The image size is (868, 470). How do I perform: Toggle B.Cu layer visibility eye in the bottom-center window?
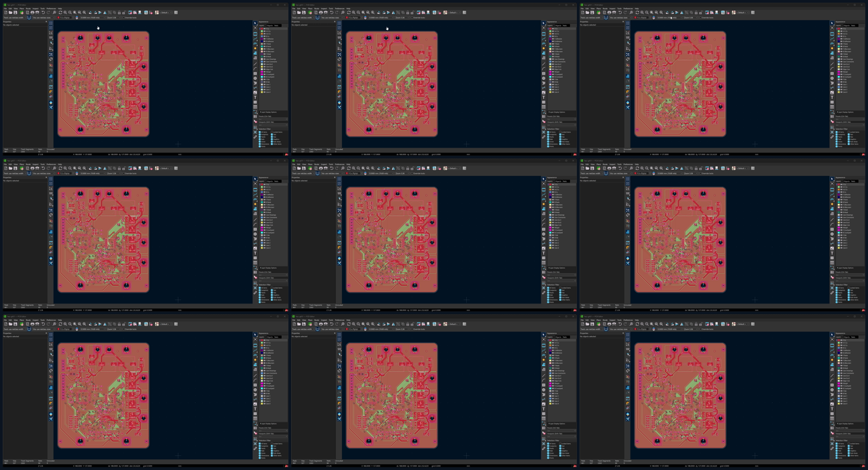(x=553, y=348)
